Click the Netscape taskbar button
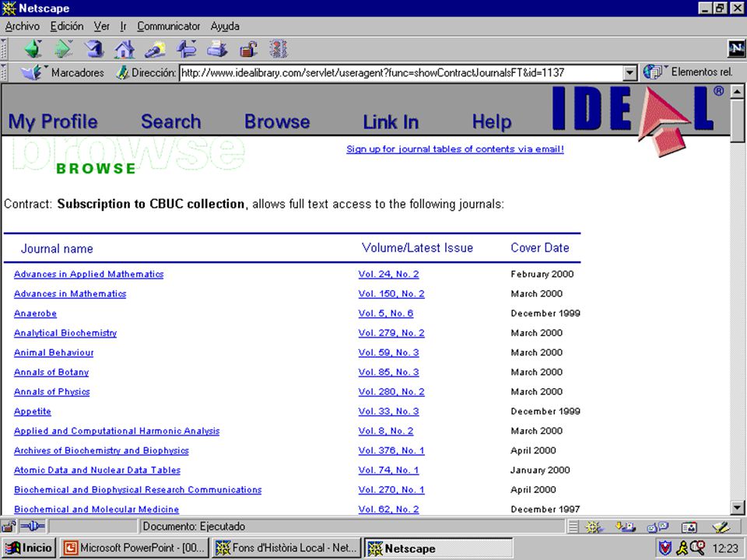 coord(439,548)
